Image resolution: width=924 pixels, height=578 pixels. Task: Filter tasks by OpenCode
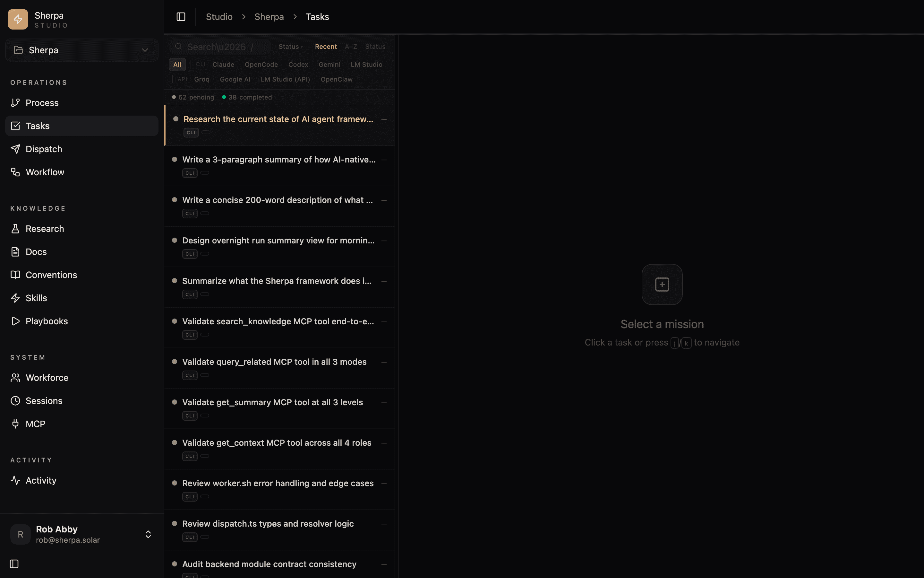261,65
